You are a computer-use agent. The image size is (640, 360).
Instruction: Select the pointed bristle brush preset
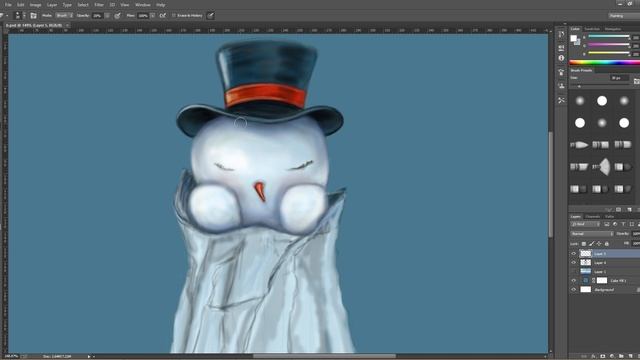(579, 144)
